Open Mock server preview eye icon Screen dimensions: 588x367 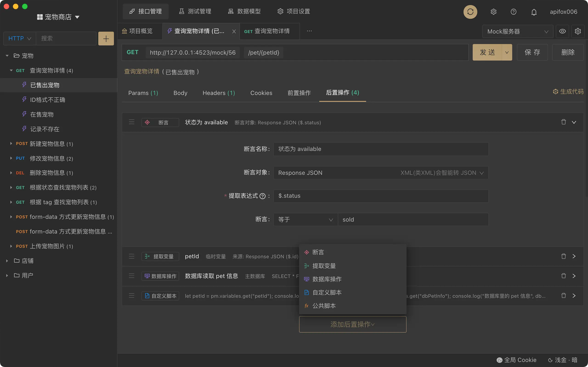tap(562, 31)
